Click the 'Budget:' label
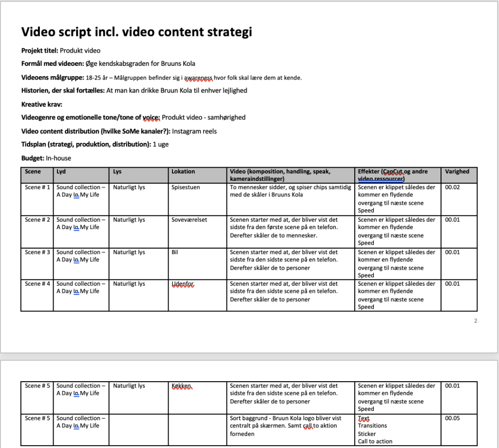Image resolution: width=499 pixels, height=448 pixels. [33, 158]
